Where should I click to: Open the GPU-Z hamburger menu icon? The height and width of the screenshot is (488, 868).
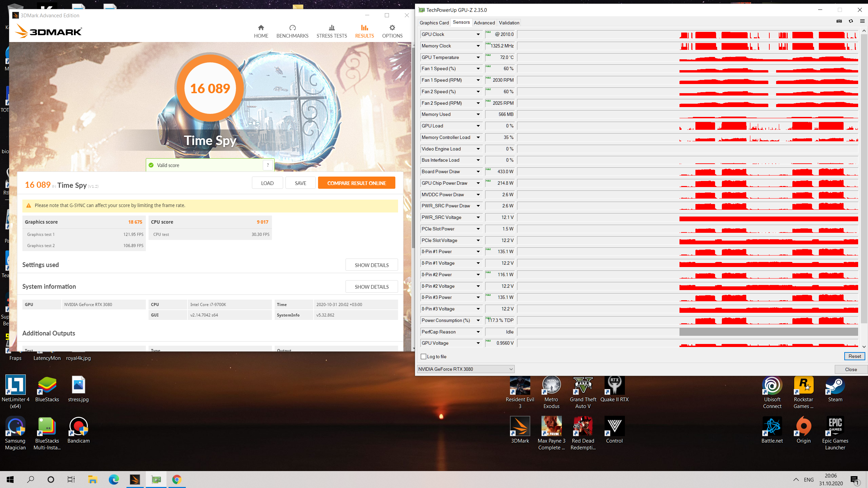click(x=862, y=21)
